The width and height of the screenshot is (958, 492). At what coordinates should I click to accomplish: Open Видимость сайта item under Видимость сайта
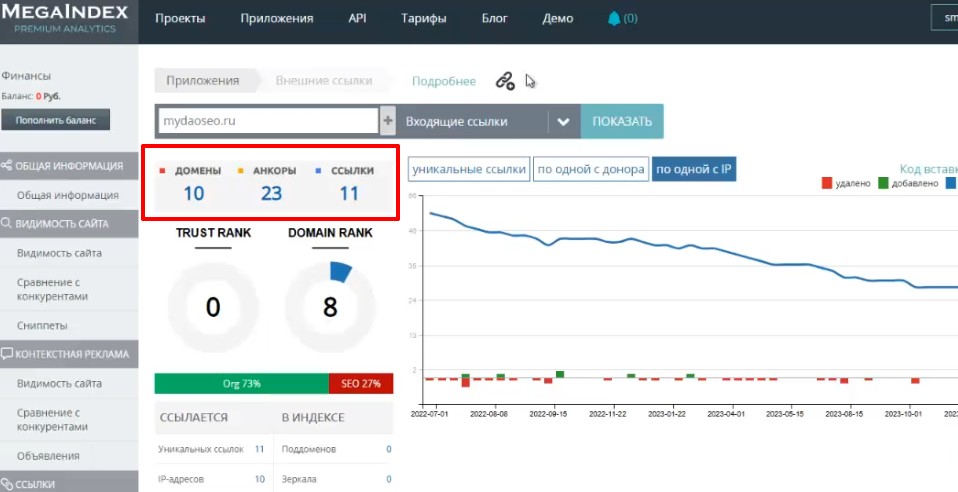point(59,253)
